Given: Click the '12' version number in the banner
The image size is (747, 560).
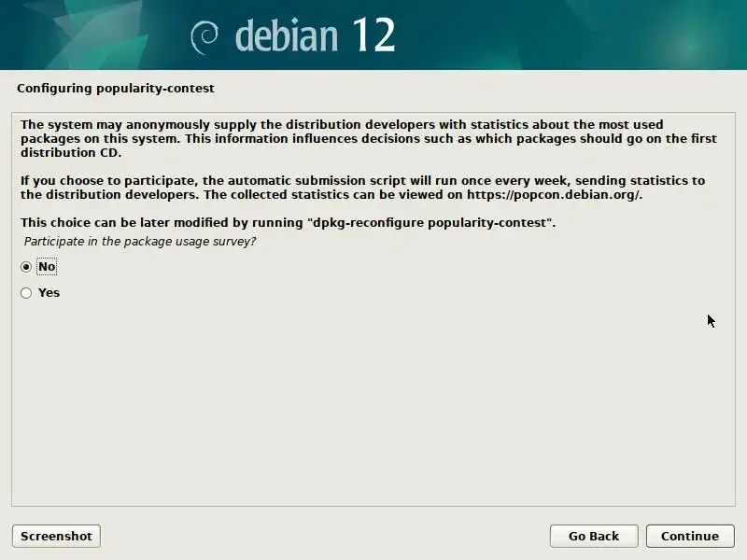Looking at the screenshot, I should tap(374, 35).
